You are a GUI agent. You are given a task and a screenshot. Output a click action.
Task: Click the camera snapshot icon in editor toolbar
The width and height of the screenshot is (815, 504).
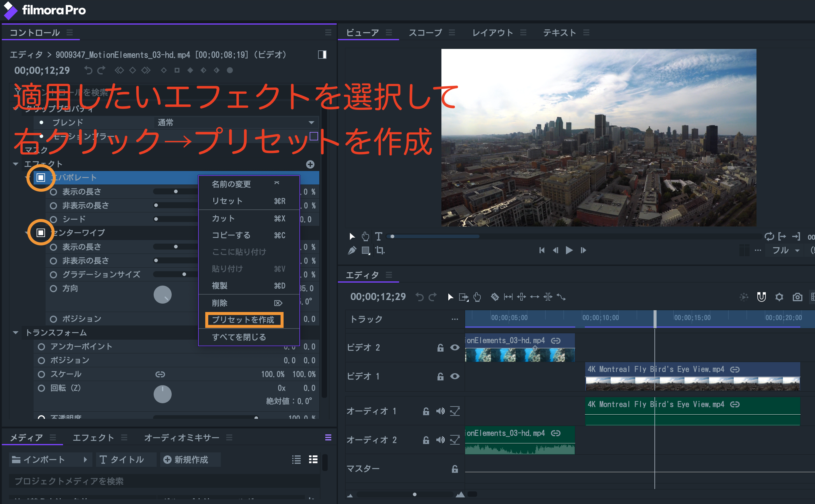pos(798,297)
